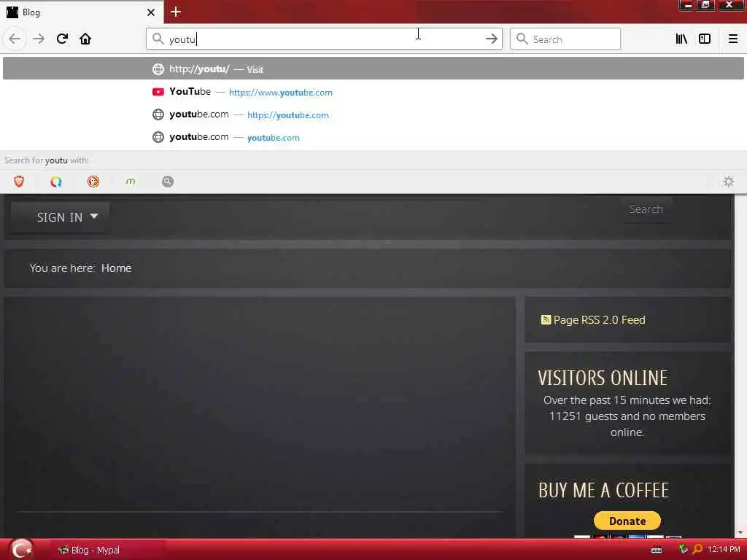This screenshot has height=560, width=747.
Task: Search with the gray magnifier engine icon
Action: pyautogui.click(x=168, y=182)
